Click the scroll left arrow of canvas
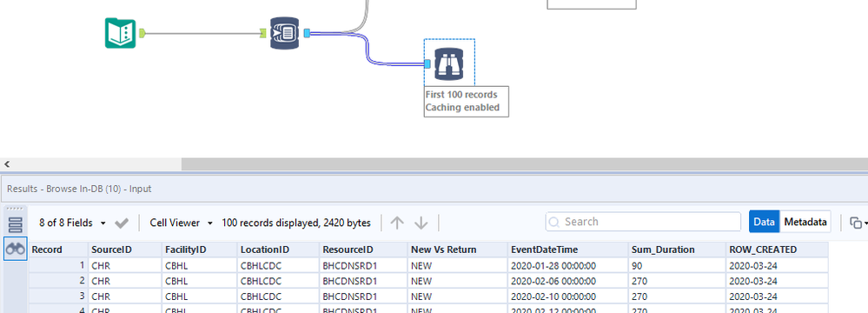The height and width of the screenshot is (313, 868). point(7,164)
